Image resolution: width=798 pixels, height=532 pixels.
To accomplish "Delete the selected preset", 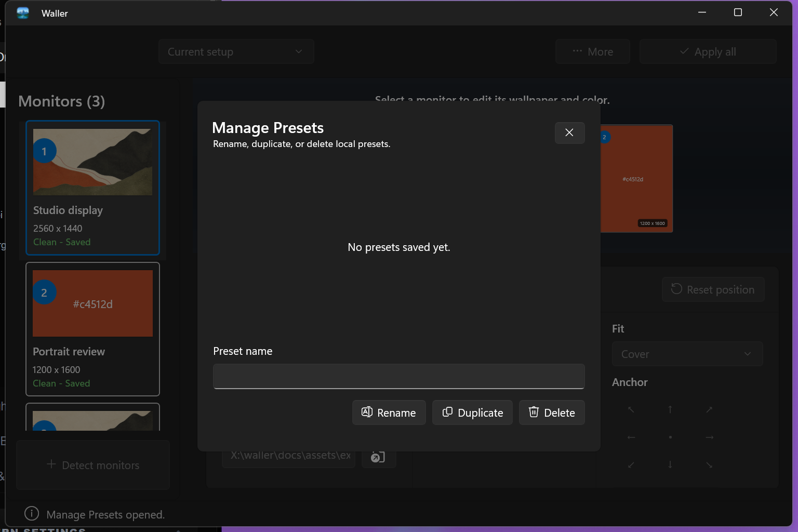I will [552, 413].
